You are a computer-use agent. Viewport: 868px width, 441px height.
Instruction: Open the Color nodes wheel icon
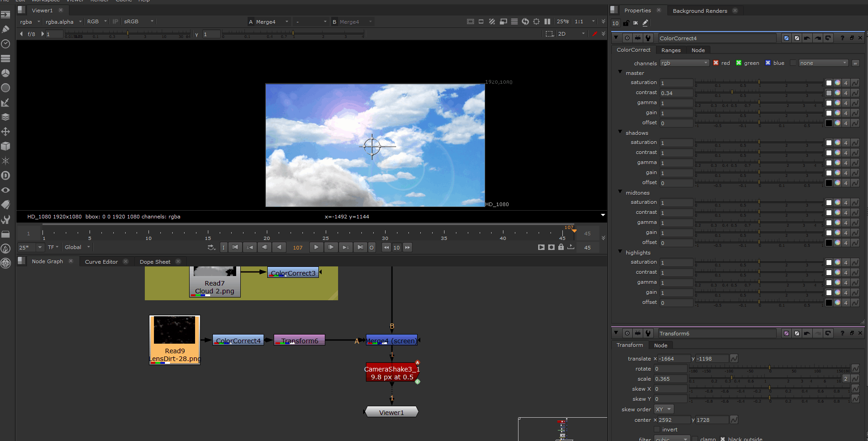(x=5, y=73)
